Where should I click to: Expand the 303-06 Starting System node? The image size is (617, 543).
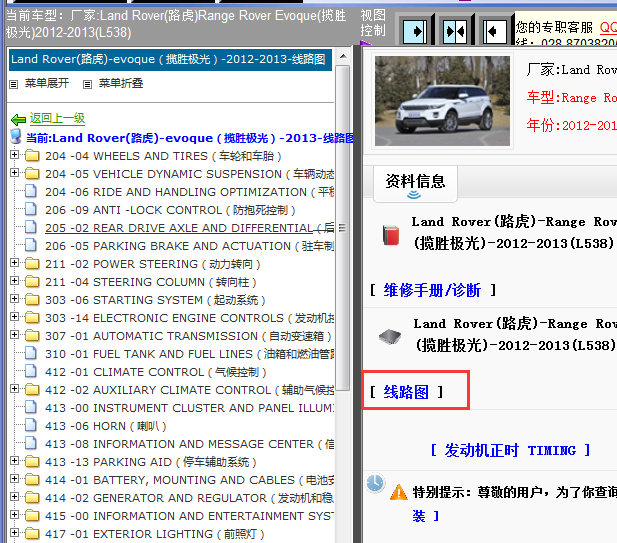pos(15,299)
